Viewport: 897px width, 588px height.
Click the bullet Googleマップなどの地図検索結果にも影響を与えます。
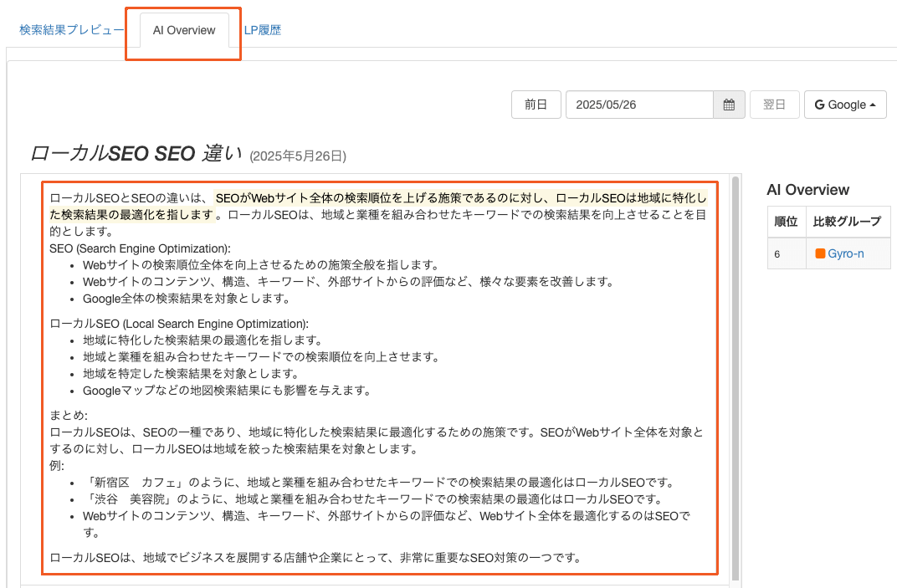(x=228, y=391)
